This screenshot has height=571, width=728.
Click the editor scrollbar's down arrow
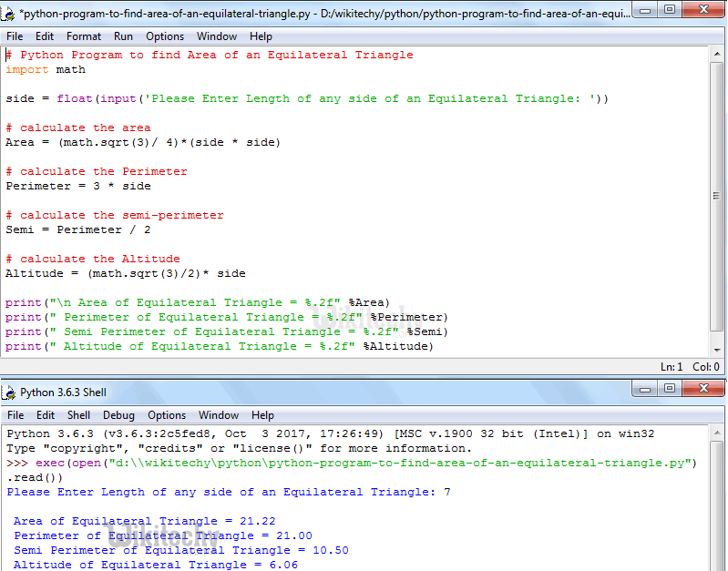click(718, 350)
